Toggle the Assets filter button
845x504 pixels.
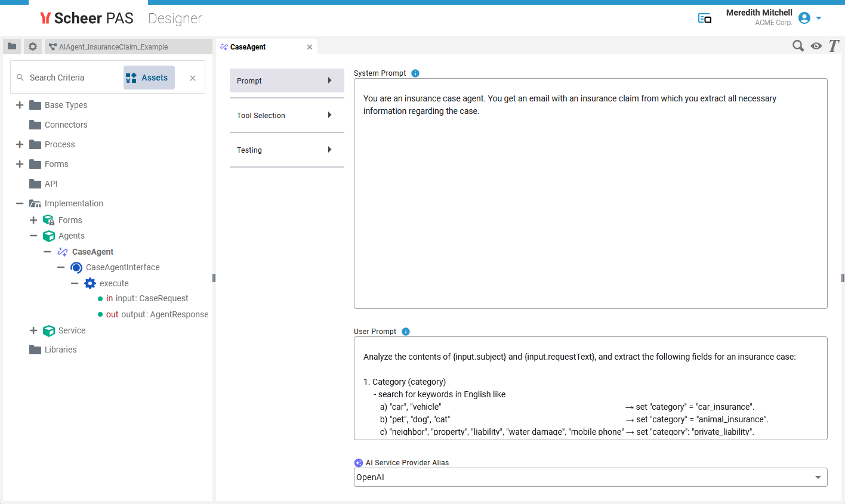click(x=149, y=78)
